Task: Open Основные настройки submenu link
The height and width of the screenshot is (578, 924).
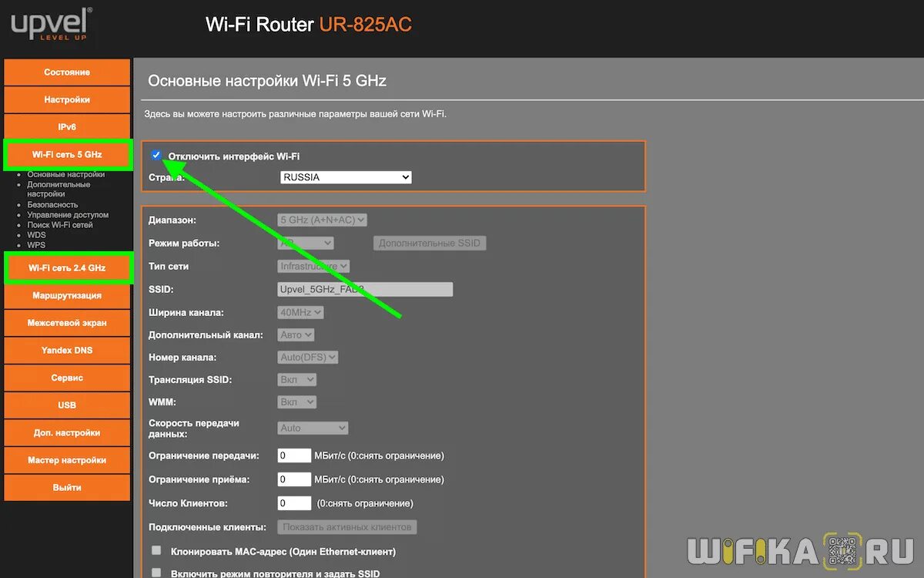Action: click(66, 175)
